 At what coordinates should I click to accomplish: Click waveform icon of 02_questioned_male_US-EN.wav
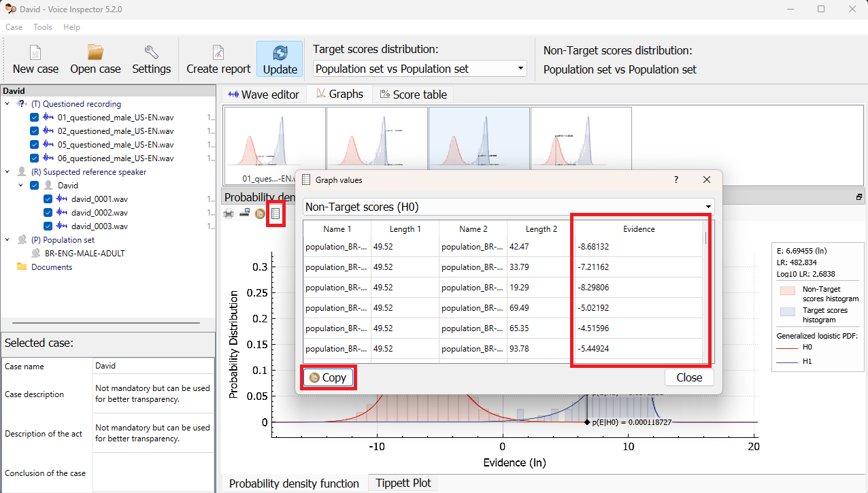coord(49,131)
